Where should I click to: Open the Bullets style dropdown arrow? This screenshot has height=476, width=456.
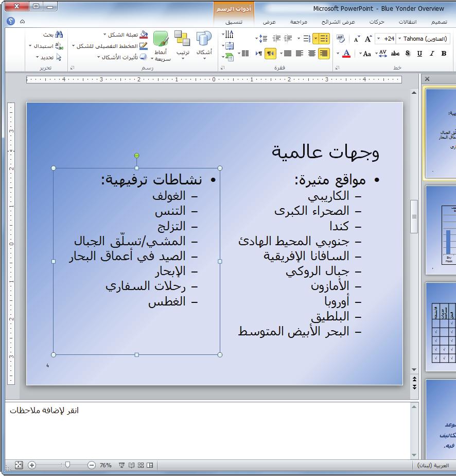pos(315,39)
